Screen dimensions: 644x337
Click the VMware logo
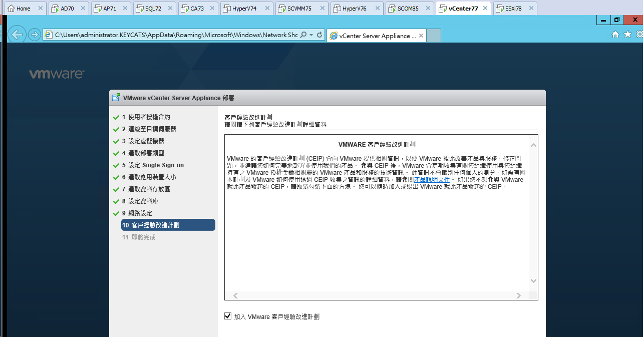(57, 74)
